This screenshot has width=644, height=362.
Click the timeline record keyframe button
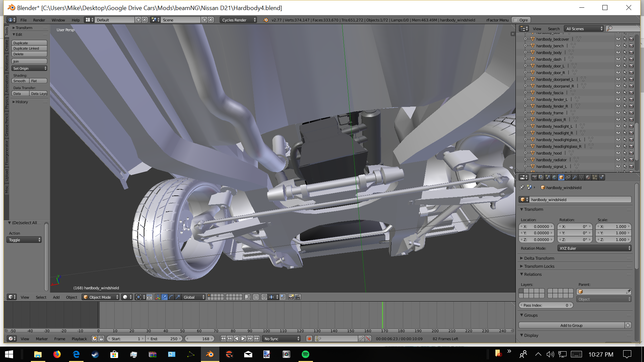pyautogui.click(x=309, y=339)
